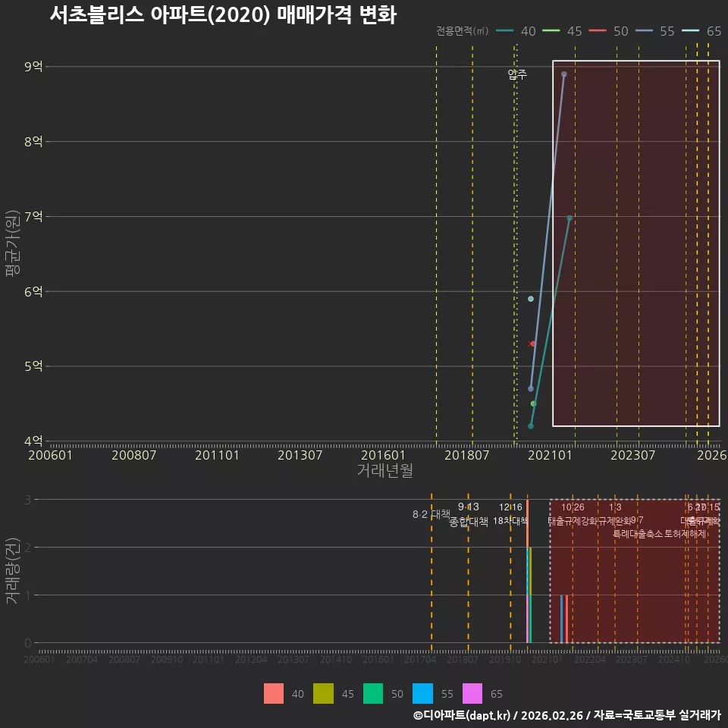Image resolution: width=728 pixels, height=728 pixels.
Task: Click the '특례대출축소' label
Action: (x=638, y=534)
